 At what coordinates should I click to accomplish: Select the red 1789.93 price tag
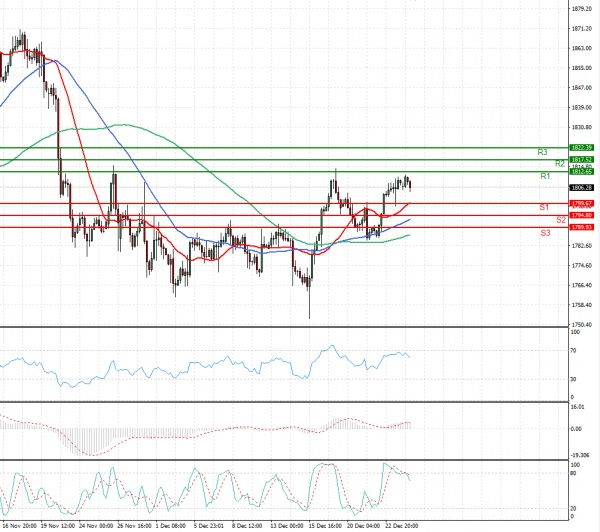coord(582,227)
